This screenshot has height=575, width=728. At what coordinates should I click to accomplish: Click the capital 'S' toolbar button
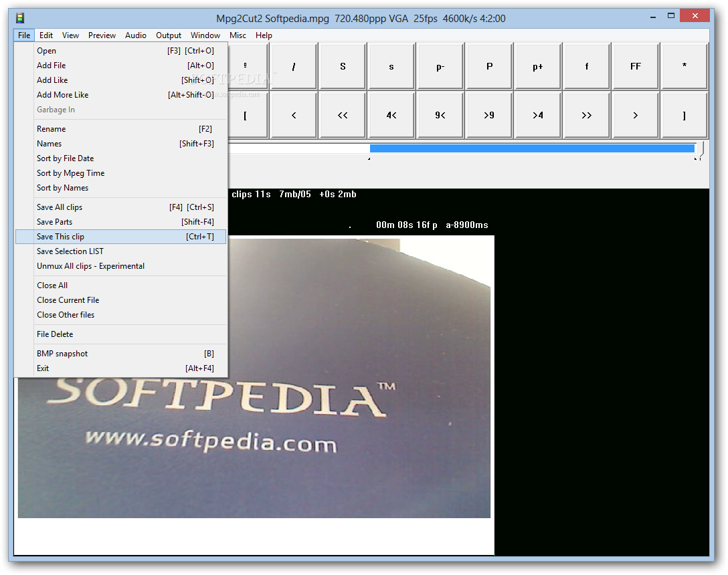click(343, 66)
